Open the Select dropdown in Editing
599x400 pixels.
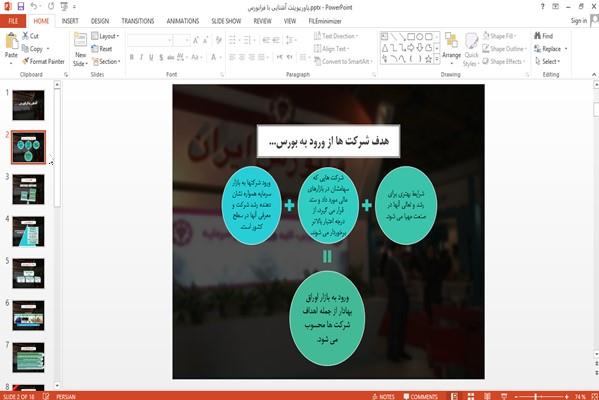click(548, 61)
